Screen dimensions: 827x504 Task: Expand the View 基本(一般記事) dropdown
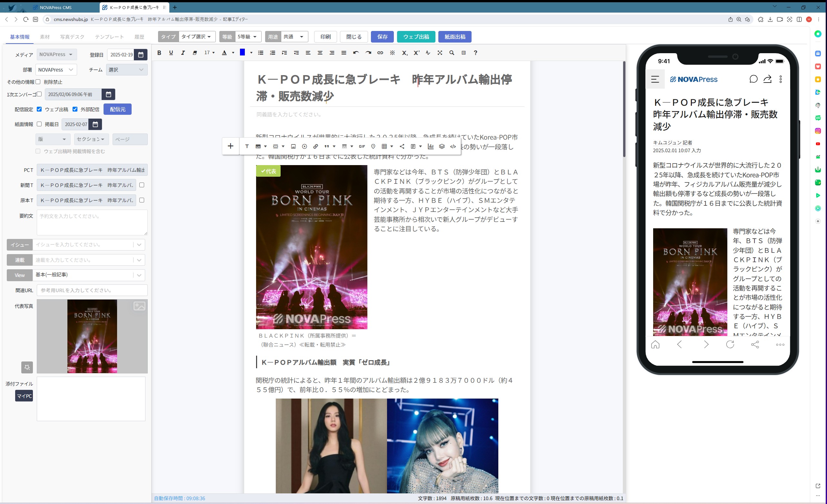click(139, 275)
